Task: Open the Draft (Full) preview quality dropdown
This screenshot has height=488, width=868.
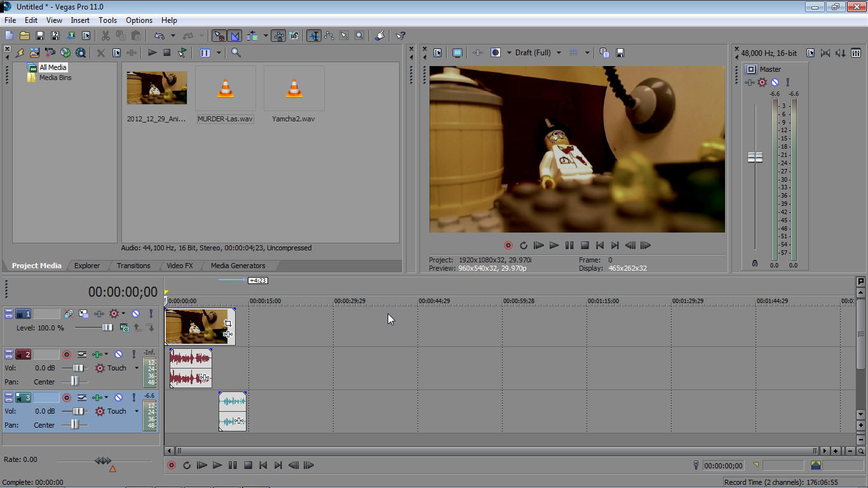Action: (559, 53)
